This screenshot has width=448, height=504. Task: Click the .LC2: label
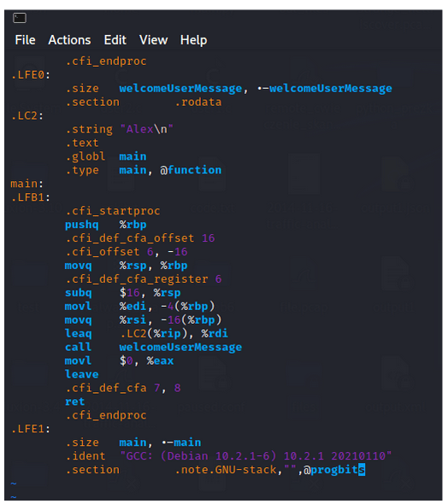[x=27, y=115]
